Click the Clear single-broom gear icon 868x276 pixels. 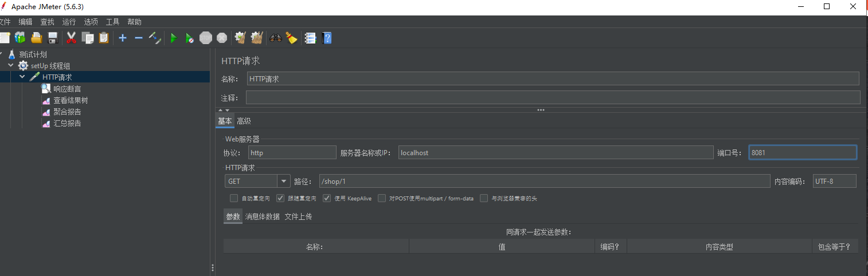[x=240, y=38]
